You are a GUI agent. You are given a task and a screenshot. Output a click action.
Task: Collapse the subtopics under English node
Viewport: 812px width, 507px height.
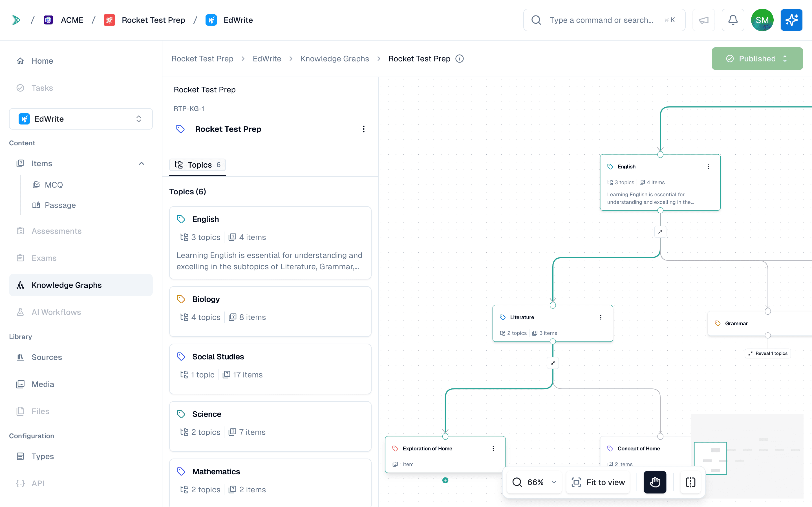pyautogui.click(x=660, y=232)
